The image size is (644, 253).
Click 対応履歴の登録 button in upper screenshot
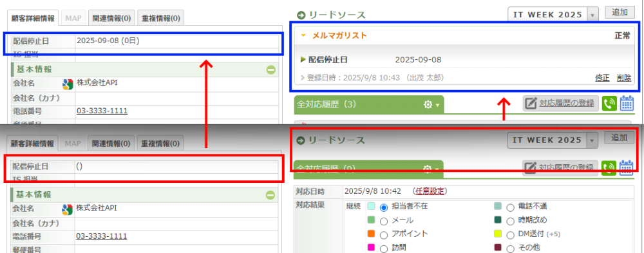click(561, 104)
